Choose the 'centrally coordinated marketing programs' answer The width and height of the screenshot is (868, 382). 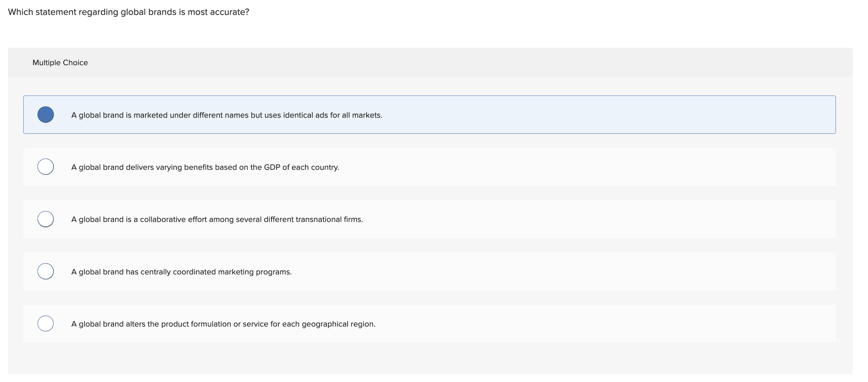coord(181,271)
